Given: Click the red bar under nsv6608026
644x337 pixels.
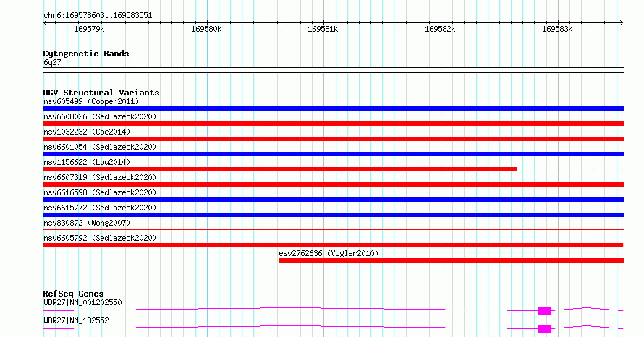Looking at the screenshot, I should pos(333,124).
